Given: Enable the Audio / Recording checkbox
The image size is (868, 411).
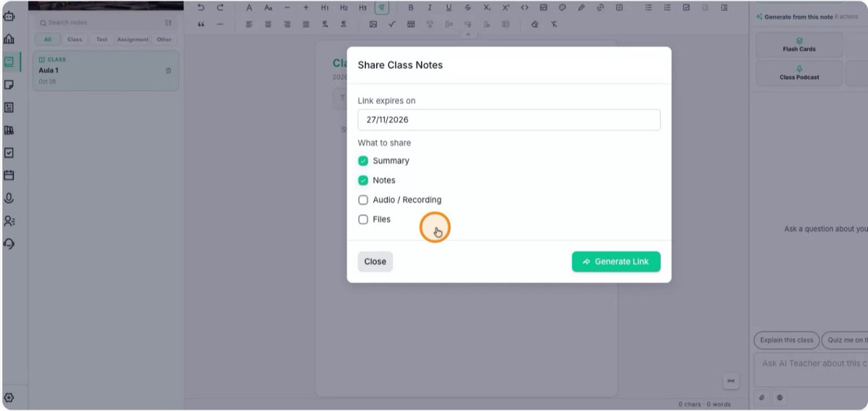Looking at the screenshot, I should [363, 200].
